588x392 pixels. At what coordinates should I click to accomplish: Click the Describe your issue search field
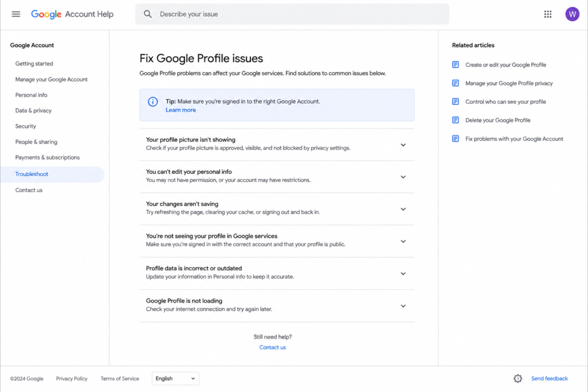[292, 14]
